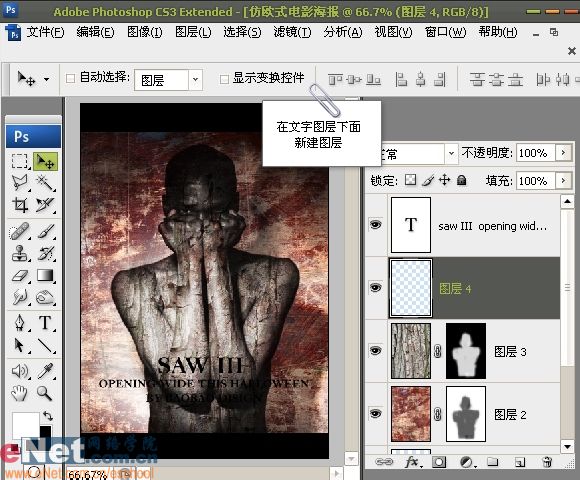Lock all layer attributes

pyautogui.click(x=461, y=180)
